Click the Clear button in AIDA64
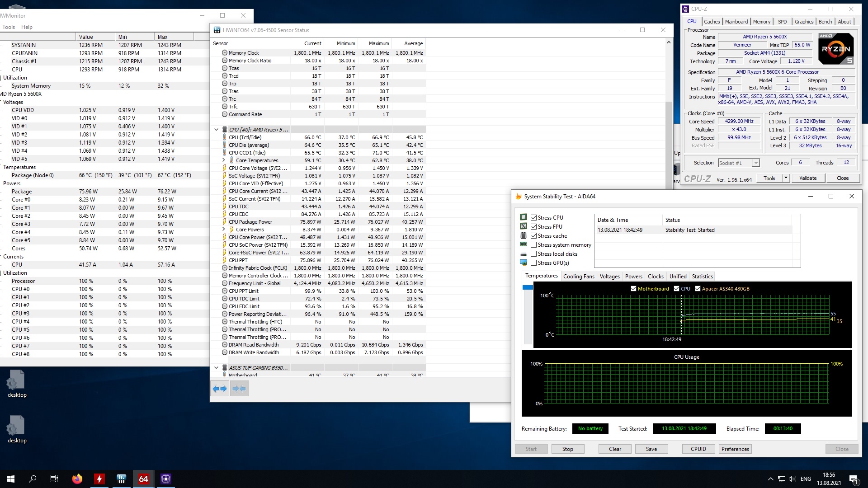Screen dimensions: 868x488 click(x=615, y=449)
